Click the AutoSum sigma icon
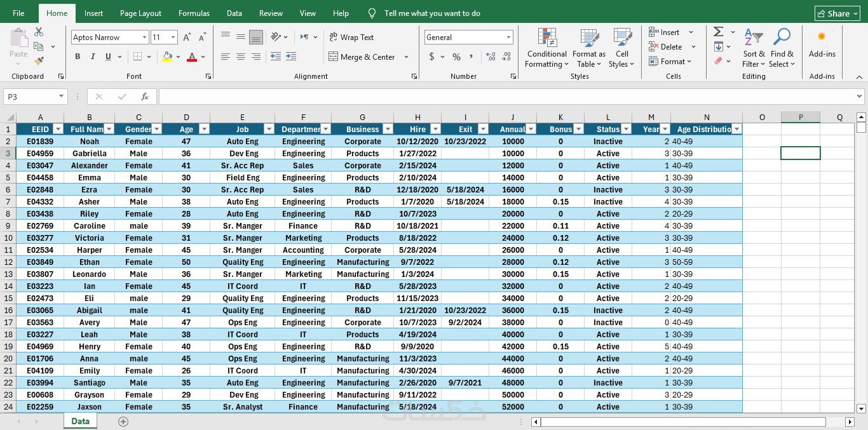868x430 pixels. 719,32
